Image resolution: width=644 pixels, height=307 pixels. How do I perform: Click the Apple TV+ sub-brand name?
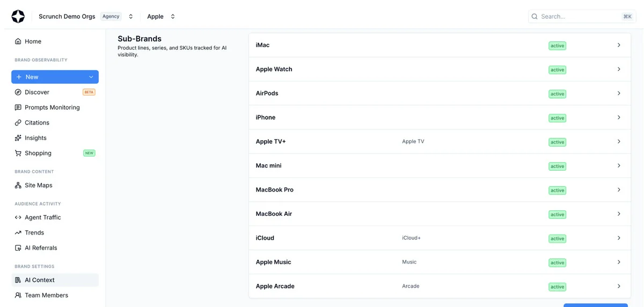coord(270,142)
